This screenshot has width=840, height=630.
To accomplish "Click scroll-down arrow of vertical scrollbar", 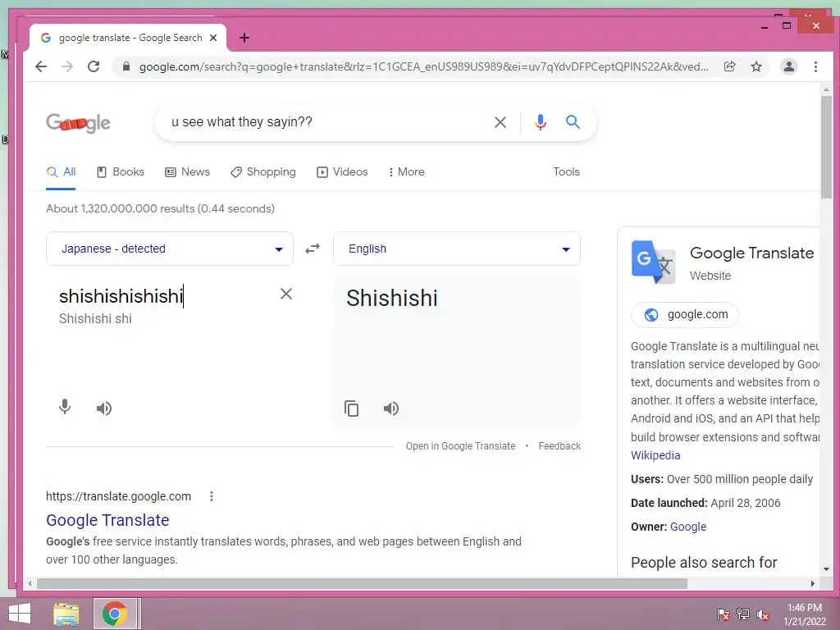I will pos(826,569).
